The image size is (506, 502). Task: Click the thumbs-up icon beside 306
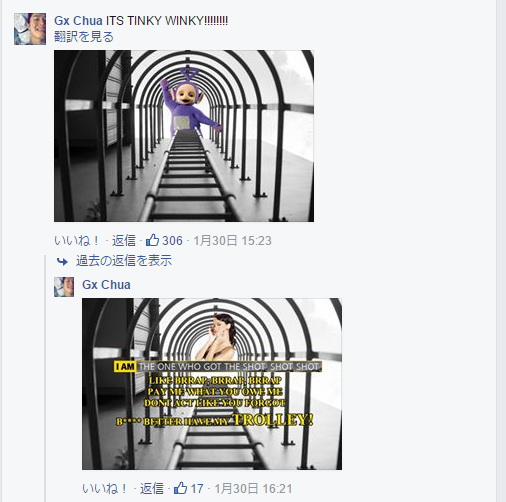tap(152, 240)
